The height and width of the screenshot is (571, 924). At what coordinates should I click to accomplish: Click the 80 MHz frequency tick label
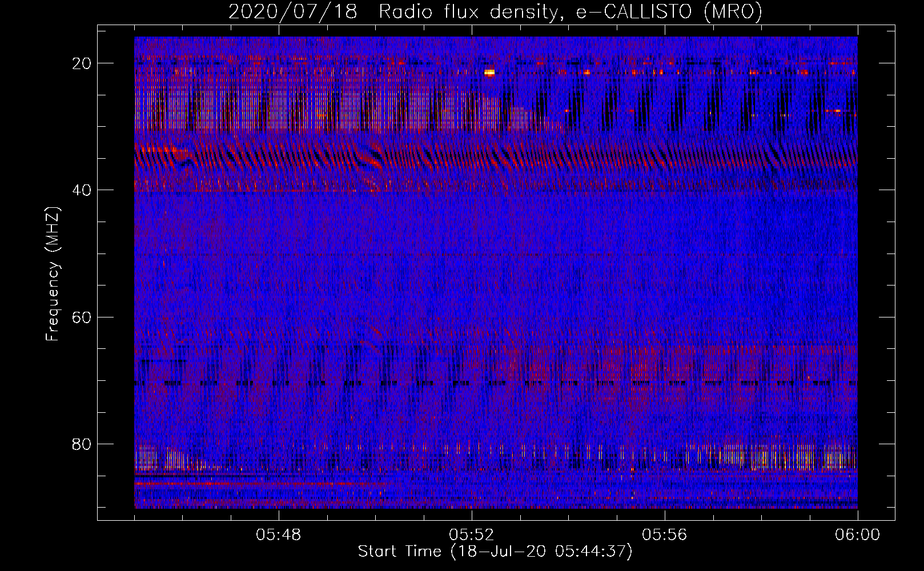82,444
